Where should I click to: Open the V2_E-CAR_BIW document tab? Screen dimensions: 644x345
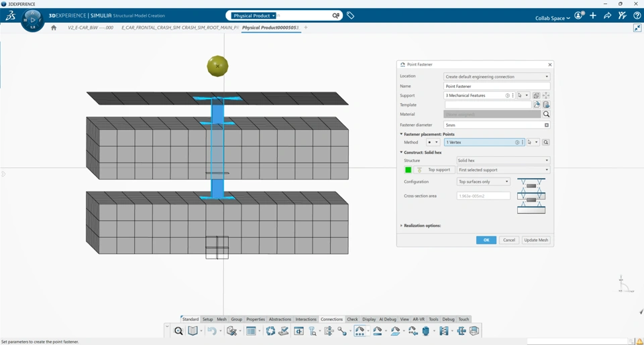pyautogui.click(x=91, y=27)
